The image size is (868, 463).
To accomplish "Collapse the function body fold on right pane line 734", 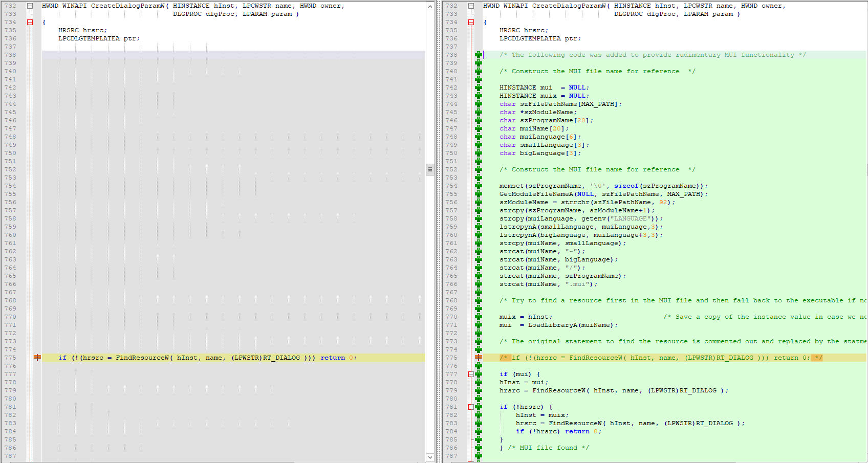I will point(471,22).
